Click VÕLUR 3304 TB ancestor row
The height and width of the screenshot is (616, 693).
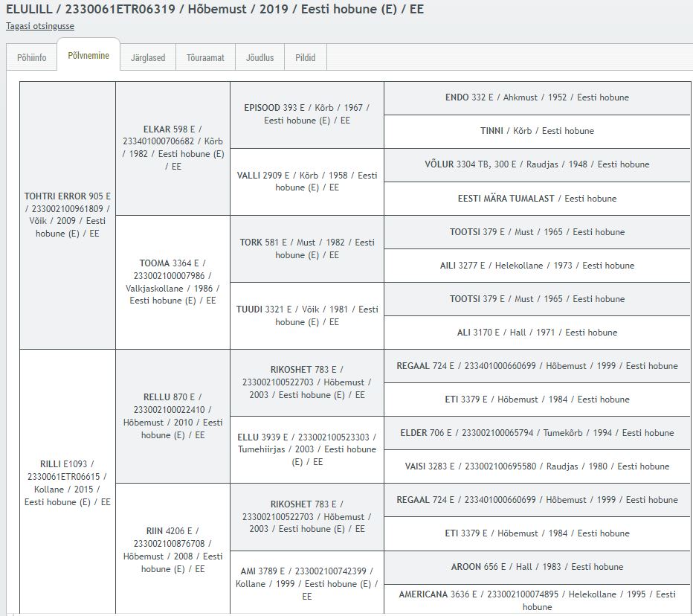pyautogui.click(x=537, y=164)
